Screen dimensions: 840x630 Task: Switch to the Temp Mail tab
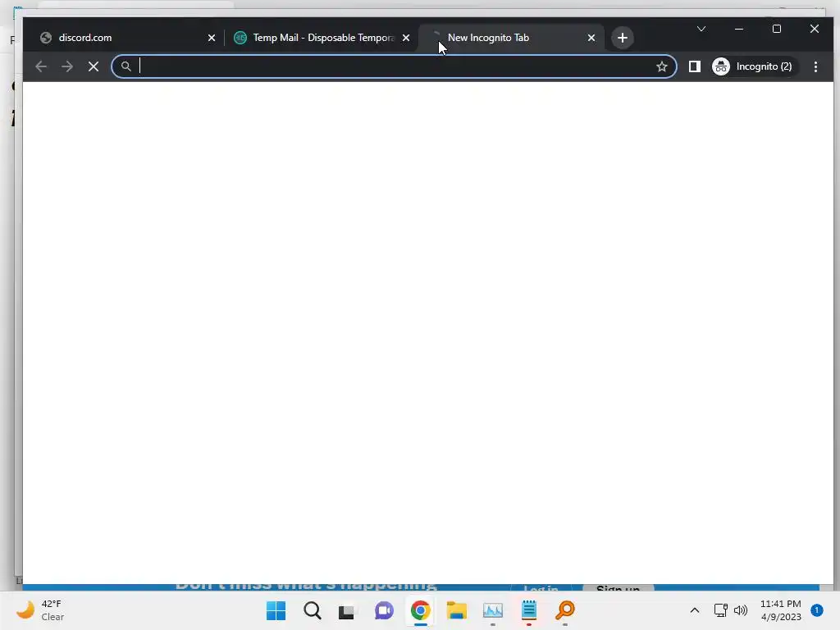pos(322,38)
